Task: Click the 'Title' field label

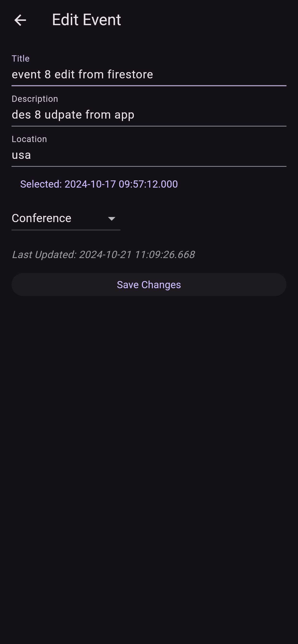Action: click(x=21, y=58)
